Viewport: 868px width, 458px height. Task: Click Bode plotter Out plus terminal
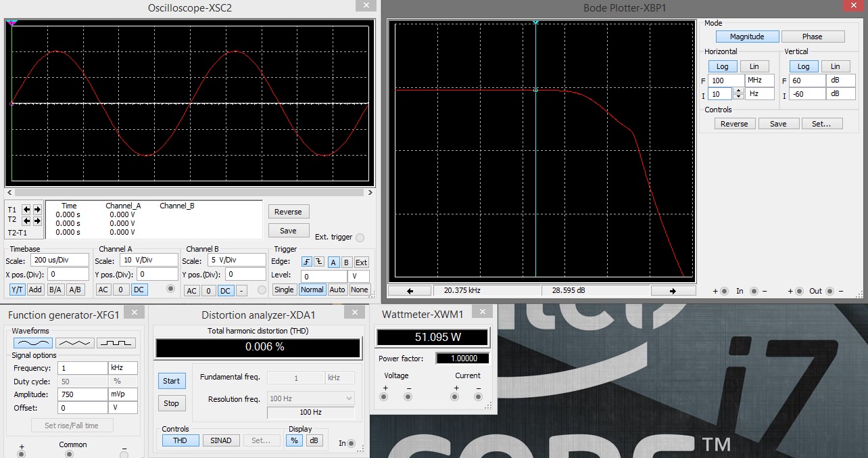(800, 291)
